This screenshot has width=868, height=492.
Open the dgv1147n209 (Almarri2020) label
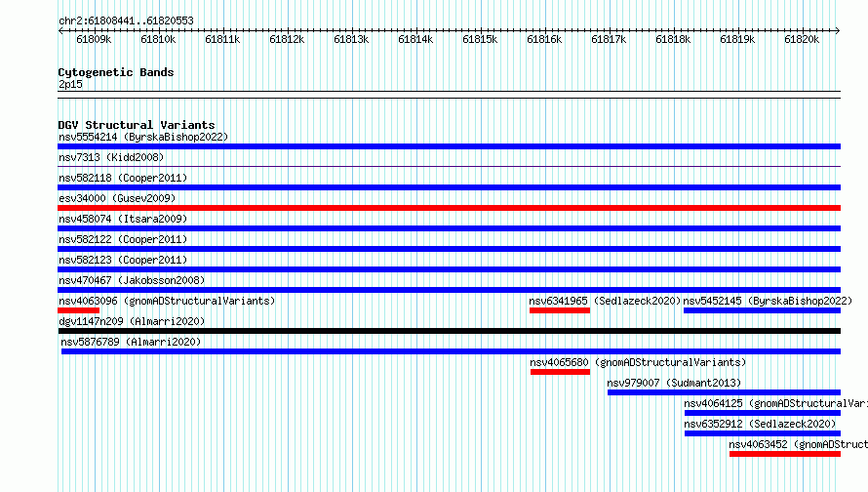[132, 321]
